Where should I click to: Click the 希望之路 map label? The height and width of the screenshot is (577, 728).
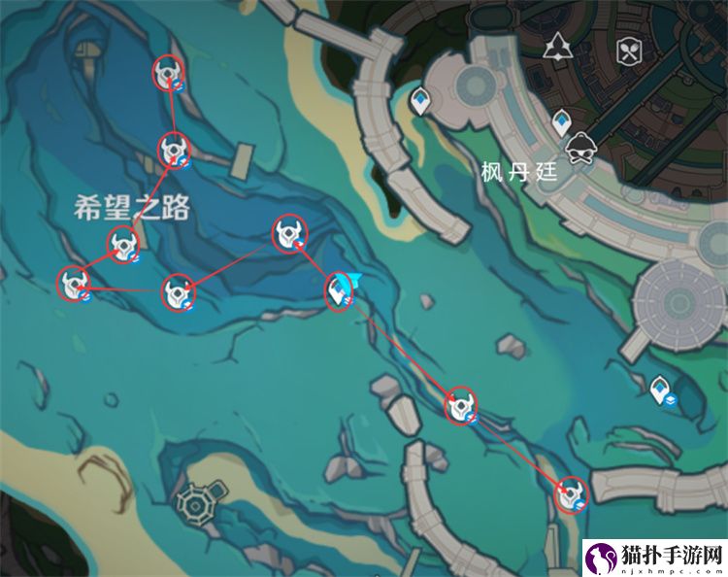pos(132,207)
